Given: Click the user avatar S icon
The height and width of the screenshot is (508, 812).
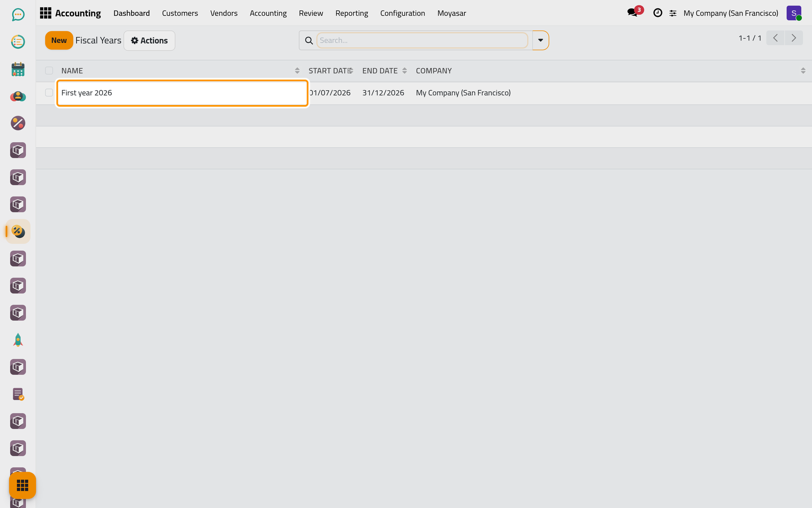Looking at the screenshot, I should point(794,13).
